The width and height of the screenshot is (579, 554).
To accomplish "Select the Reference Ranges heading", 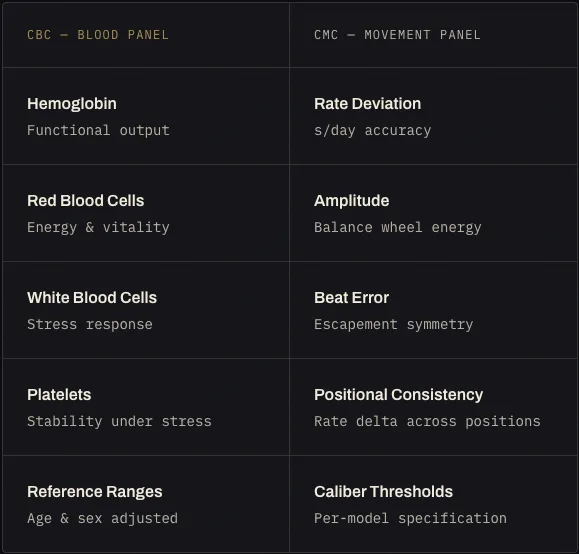I will pos(95,492).
